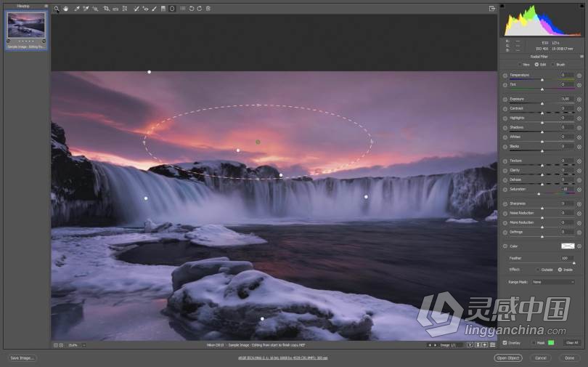
Task: Click the copy settings to before icon
Action: coord(485,345)
